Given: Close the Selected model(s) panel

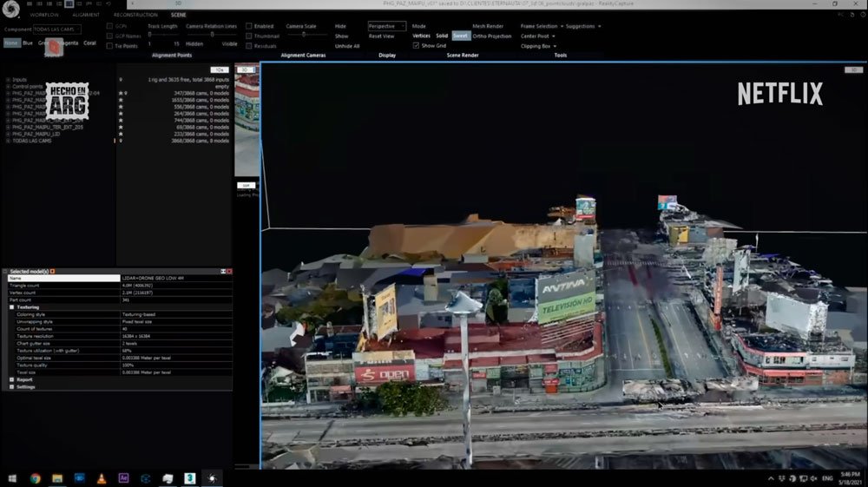Looking at the screenshot, I should pos(229,272).
